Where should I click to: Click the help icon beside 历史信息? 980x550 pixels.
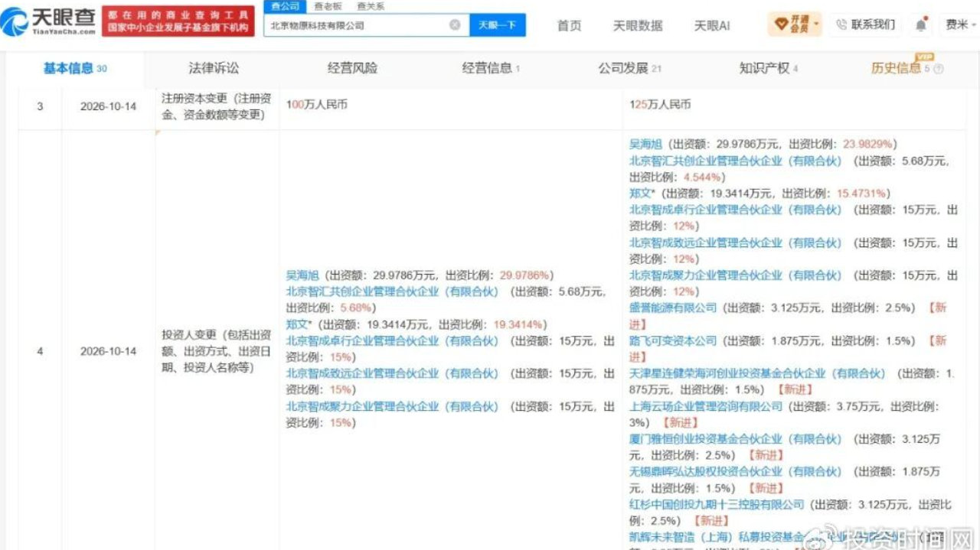tap(939, 69)
